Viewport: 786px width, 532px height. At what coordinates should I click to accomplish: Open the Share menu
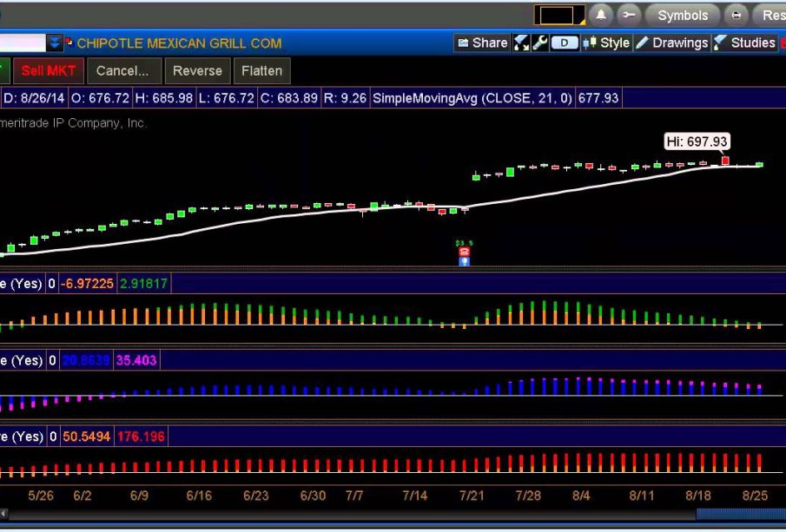[x=483, y=43]
